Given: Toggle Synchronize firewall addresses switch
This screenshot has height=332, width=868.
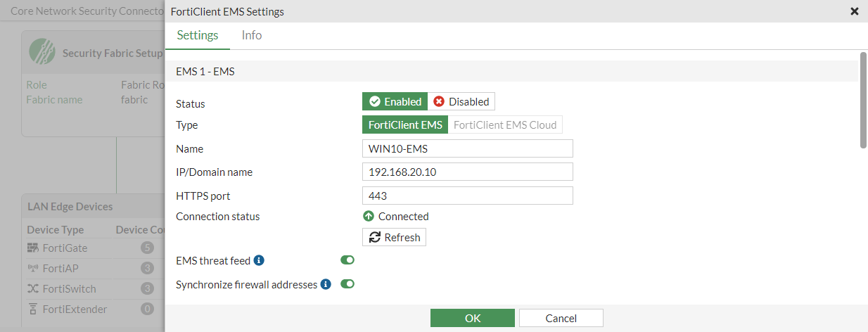Looking at the screenshot, I should click(347, 284).
